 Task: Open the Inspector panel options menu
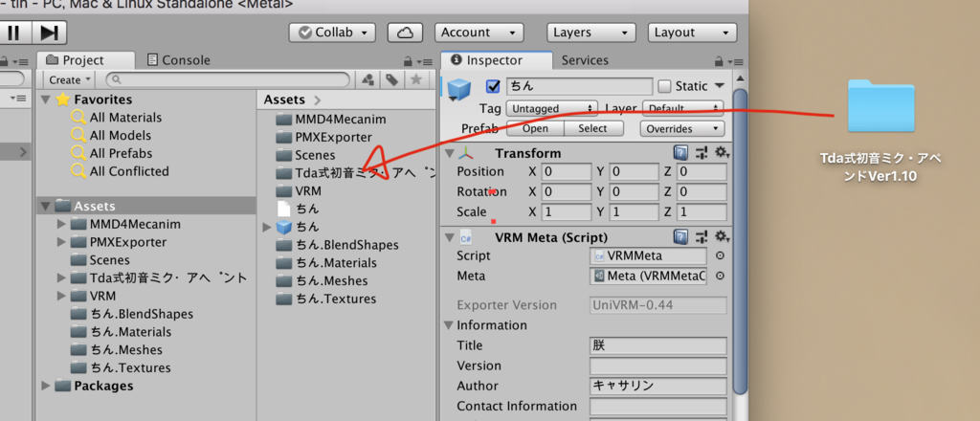click(x=736, y=62)
